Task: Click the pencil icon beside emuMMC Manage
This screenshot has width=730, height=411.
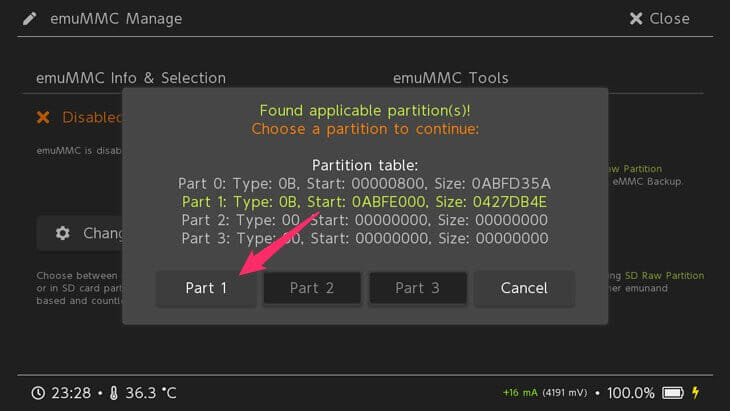Action: pos(30,19)
